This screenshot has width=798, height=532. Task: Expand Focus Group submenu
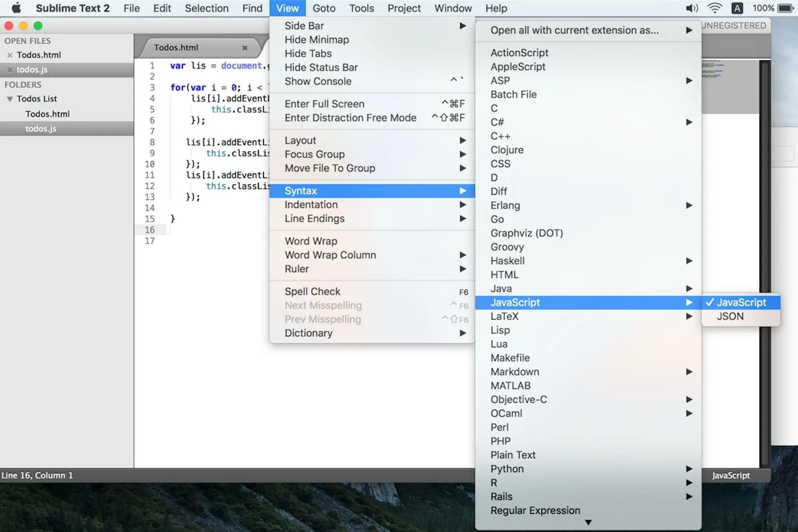pos(372,154)
